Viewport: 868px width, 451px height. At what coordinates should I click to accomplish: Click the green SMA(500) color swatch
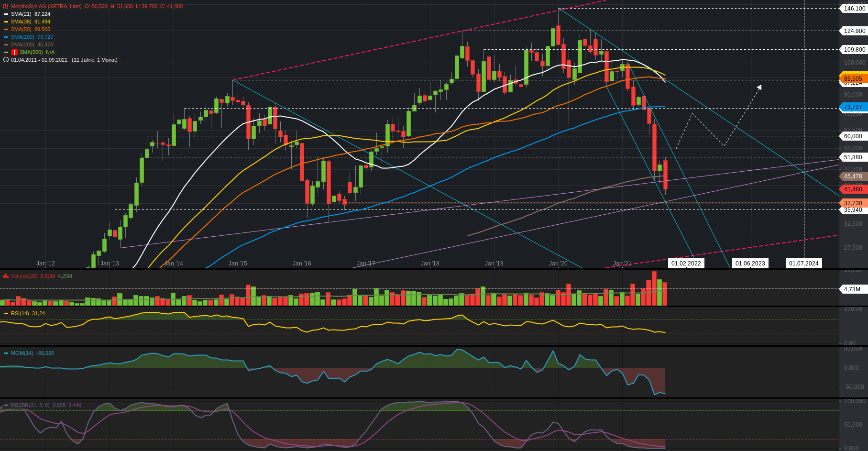pyautogui.click(x=6, y=52)
